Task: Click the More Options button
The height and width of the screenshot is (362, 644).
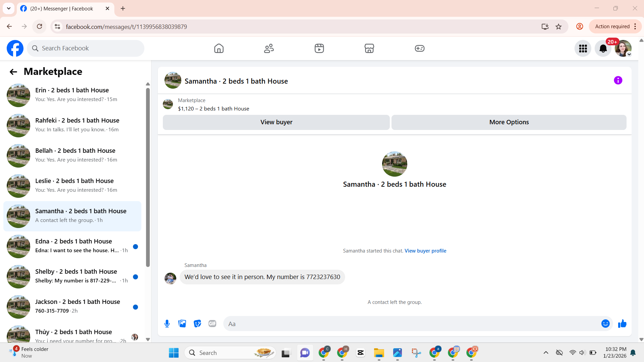Action: (509, 122)
